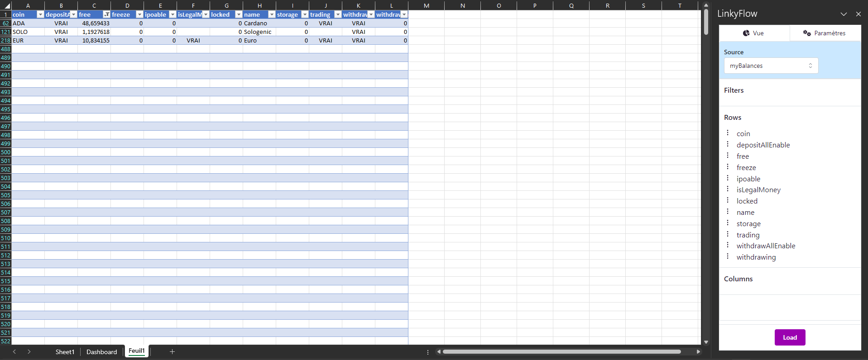Image resolution: width=868 pixels, height=360 pixels.
Task: Switch to the Paramètres tab
Action: click(825, 33)
